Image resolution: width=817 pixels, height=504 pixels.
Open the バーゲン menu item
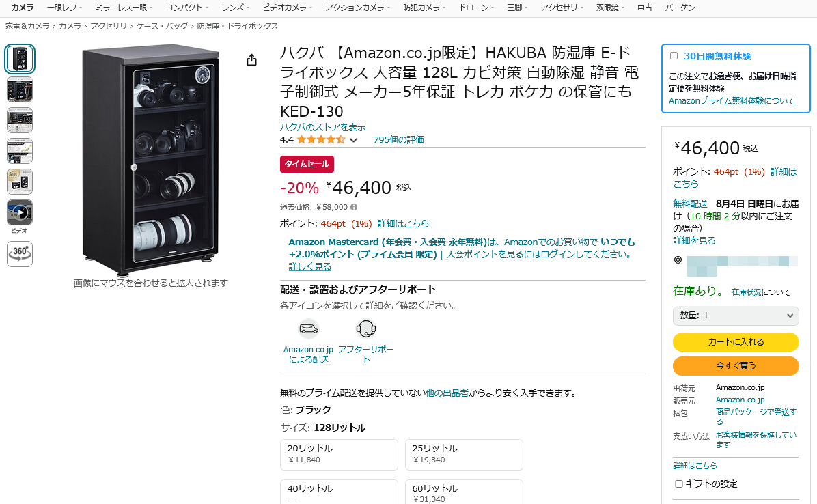pos(680,8)
